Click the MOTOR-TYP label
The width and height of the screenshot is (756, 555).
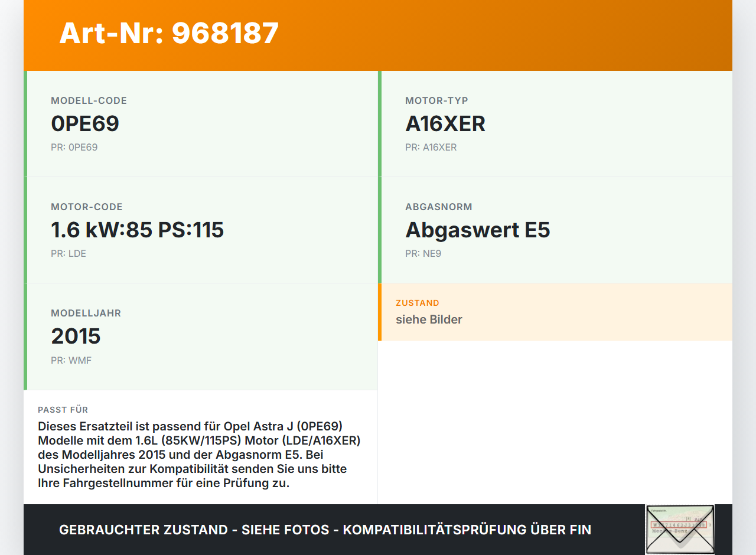436,101
